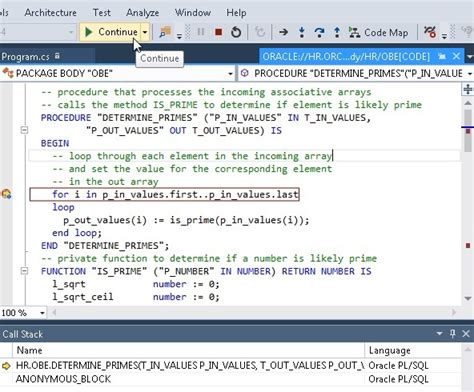Click the Name column header
The width and height of the screenshot is (474, 392).
click(x=189, y=350)
